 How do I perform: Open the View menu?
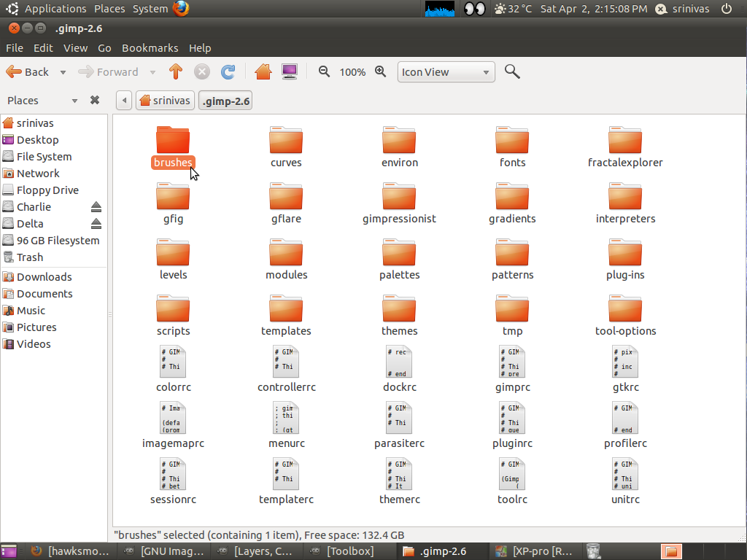coord(75,48)
